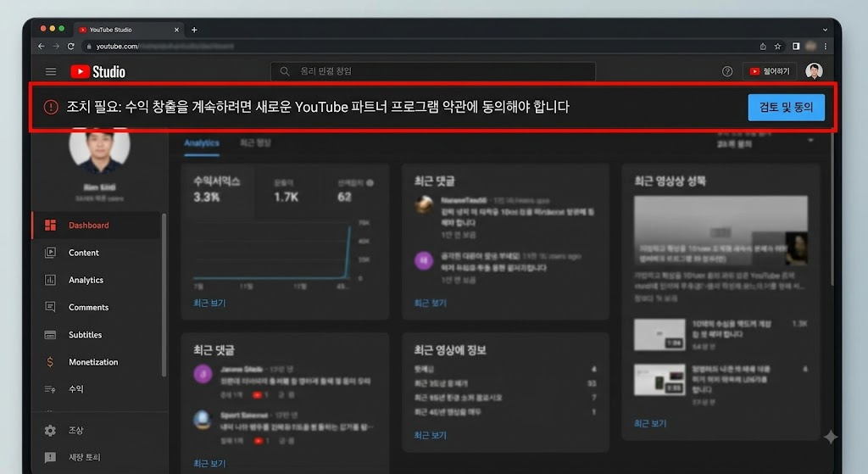Click the info icon beside the 62 metric
Image resolution: width=868 pixels, height=474 pixels.
(370, 183)
